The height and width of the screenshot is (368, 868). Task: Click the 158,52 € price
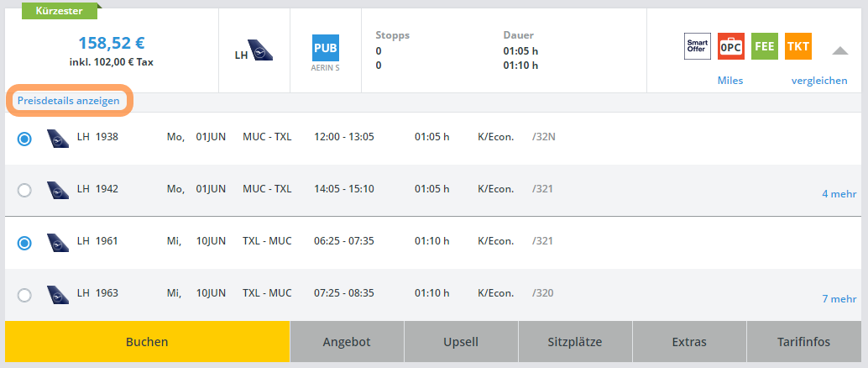pos(111,42)
